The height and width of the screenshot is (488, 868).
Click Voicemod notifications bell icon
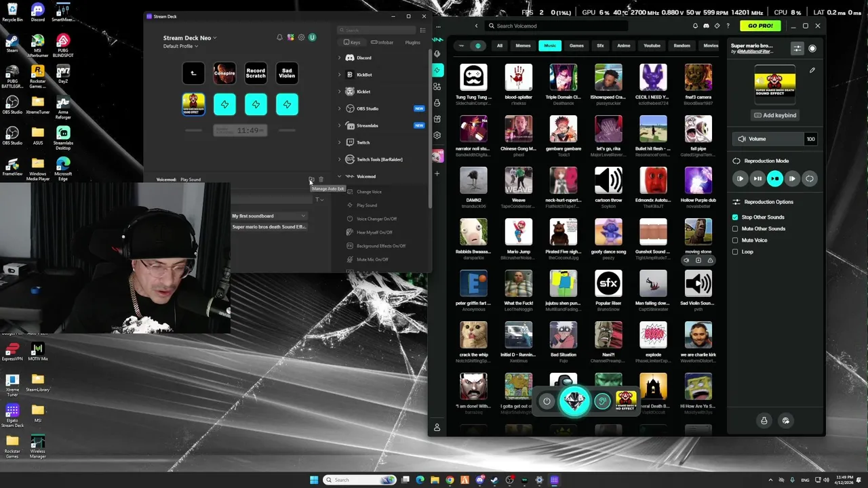(x=695, y=26)
